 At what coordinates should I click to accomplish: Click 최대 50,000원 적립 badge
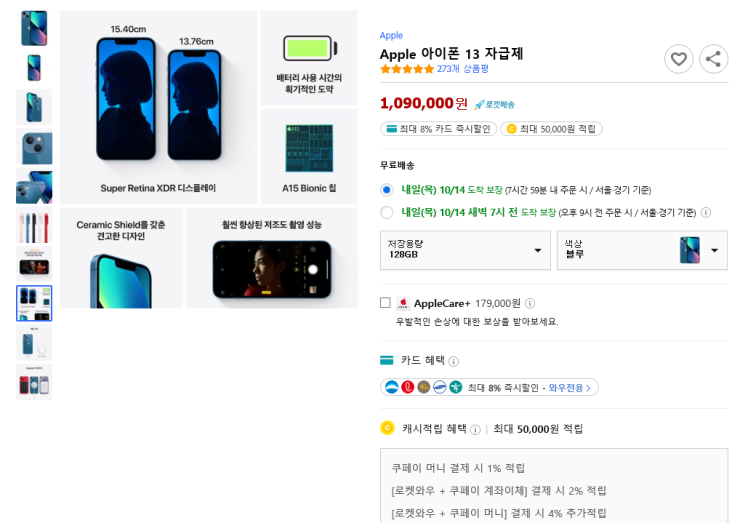click(x=551, y=129)
